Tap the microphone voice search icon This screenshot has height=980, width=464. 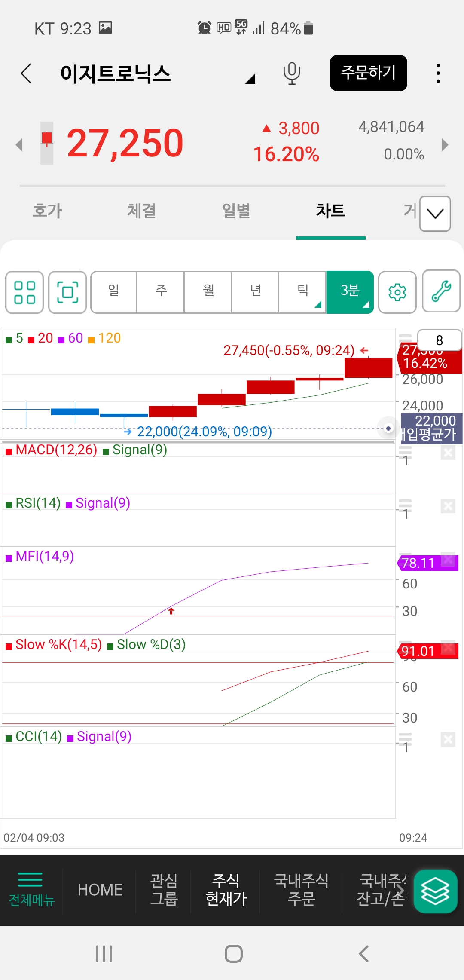(x=292, y=73)
